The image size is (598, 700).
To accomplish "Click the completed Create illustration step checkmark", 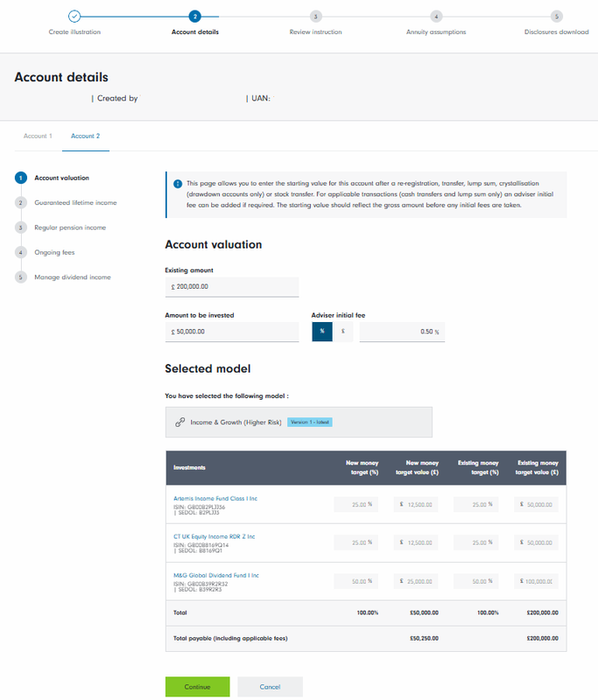I will pos(74,16).
